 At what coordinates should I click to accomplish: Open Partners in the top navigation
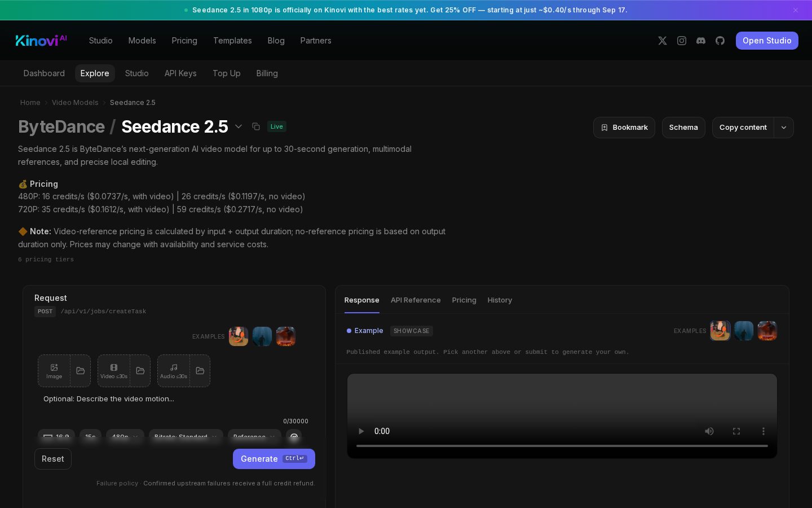(x=316, y=41)
